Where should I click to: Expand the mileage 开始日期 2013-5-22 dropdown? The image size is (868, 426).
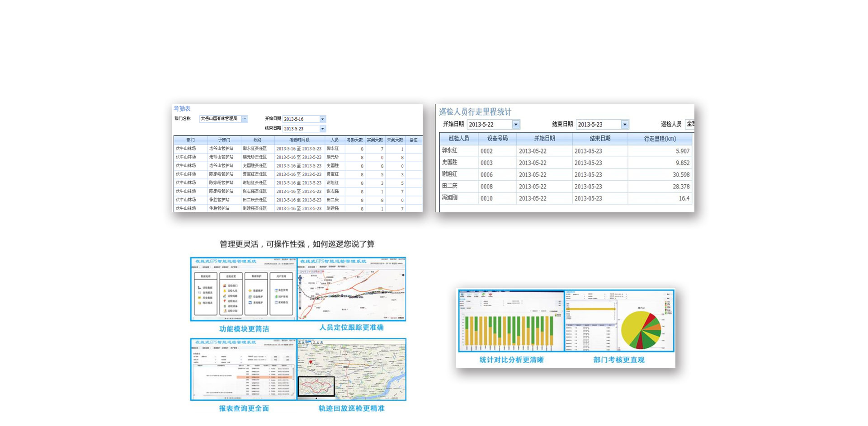coord(515,124)
